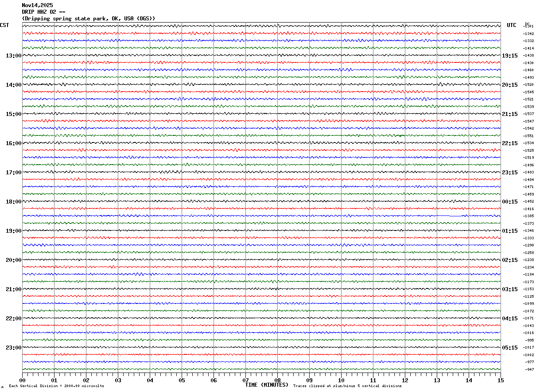Click the DC offset value -1416
Screen dimensions: 536x392
pos(528,209)
